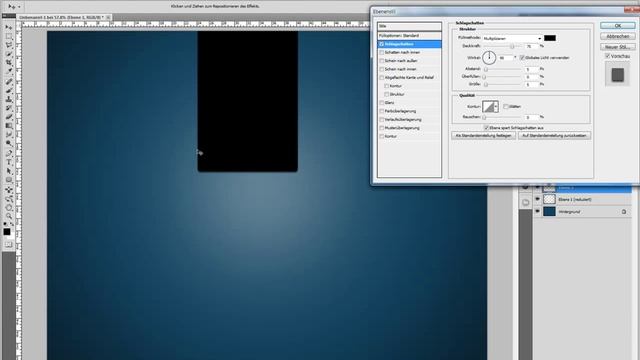Click the Deckkraft percentage input field
Viewport: 640px width, 360px height.
point(531,47)
